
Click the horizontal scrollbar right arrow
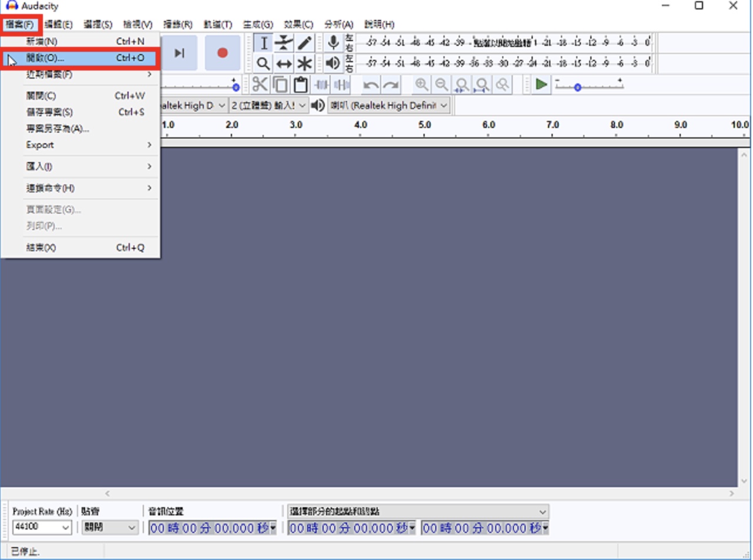[732, 494]
